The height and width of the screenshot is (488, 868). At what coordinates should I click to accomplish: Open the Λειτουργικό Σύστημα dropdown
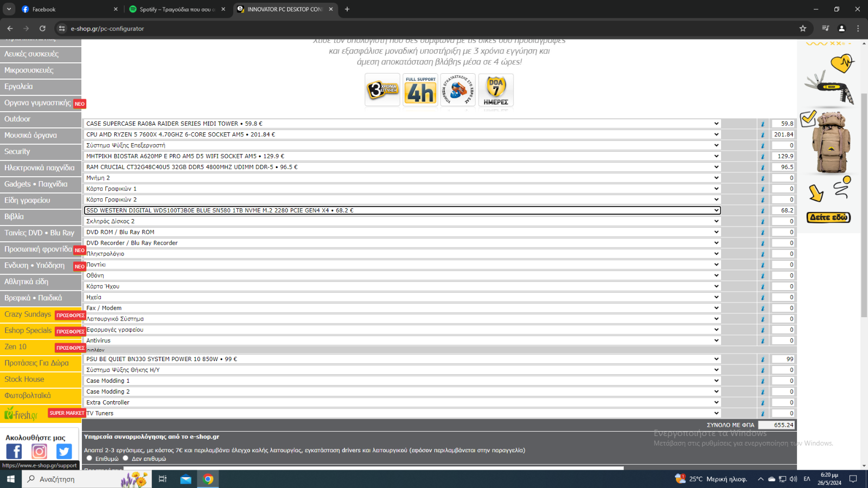pos(403,319)
